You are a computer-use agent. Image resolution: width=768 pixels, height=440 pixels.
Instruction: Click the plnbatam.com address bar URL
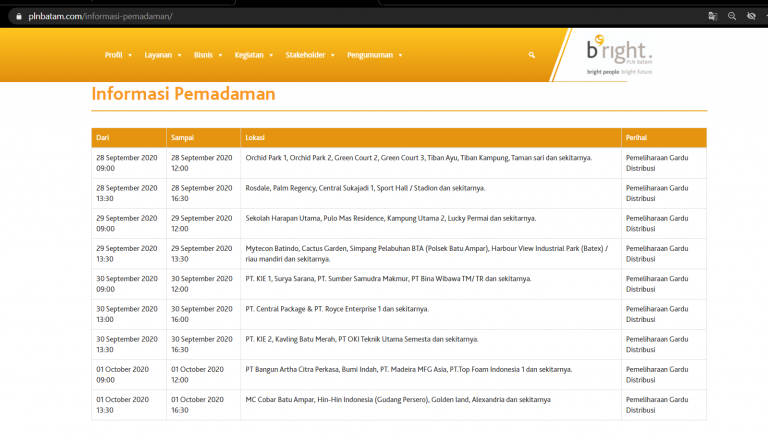coord(100,16)
